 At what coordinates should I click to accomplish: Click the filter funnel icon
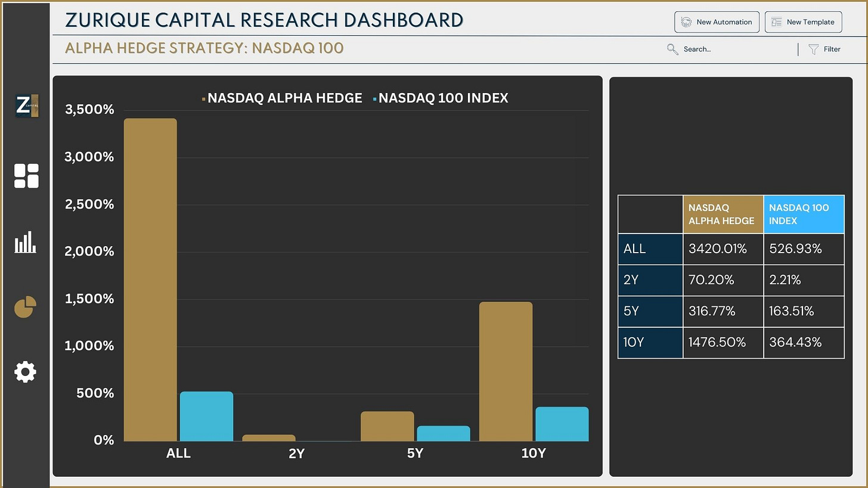pyautogui.click(x=813, y=49)
